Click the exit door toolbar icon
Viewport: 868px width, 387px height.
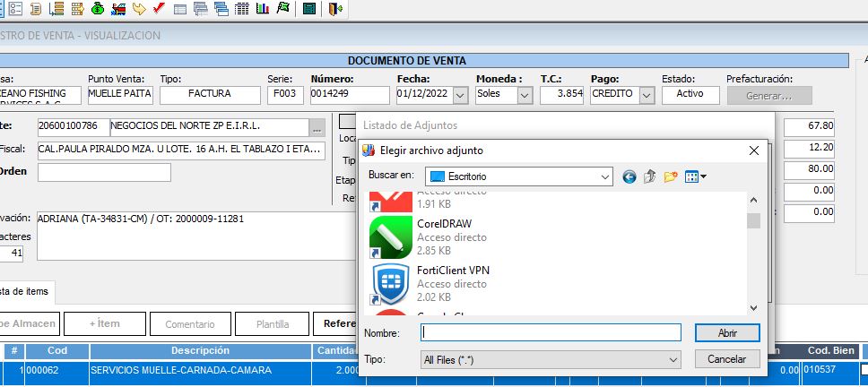pos(335,9)
